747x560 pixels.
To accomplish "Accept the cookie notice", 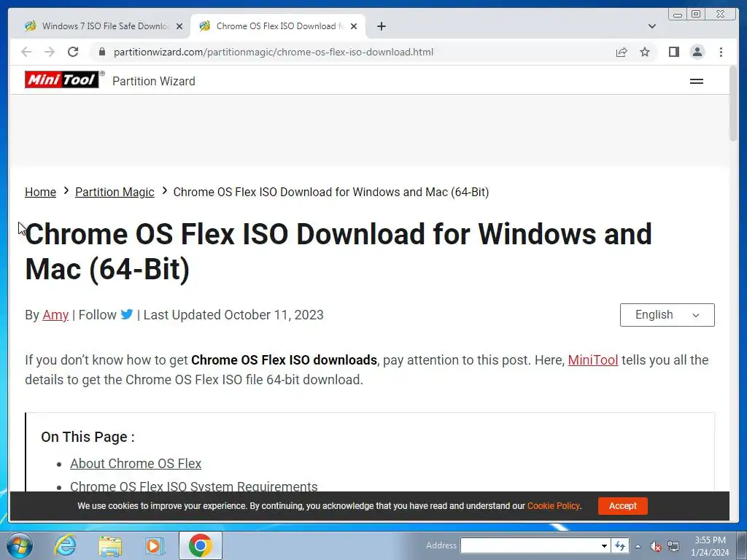I will (623, 506).
